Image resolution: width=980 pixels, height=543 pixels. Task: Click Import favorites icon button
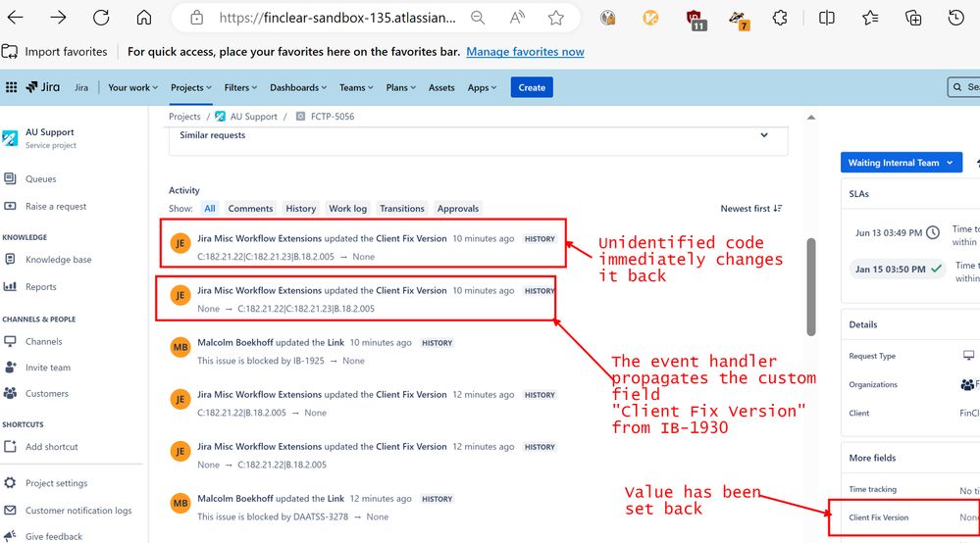pos(54,52)
